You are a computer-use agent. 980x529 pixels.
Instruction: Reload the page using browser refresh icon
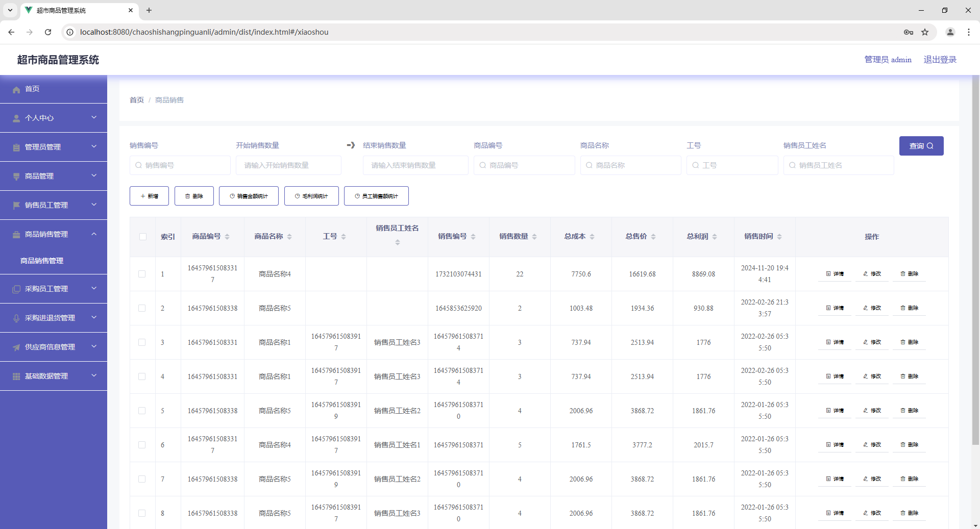[48, 32]
